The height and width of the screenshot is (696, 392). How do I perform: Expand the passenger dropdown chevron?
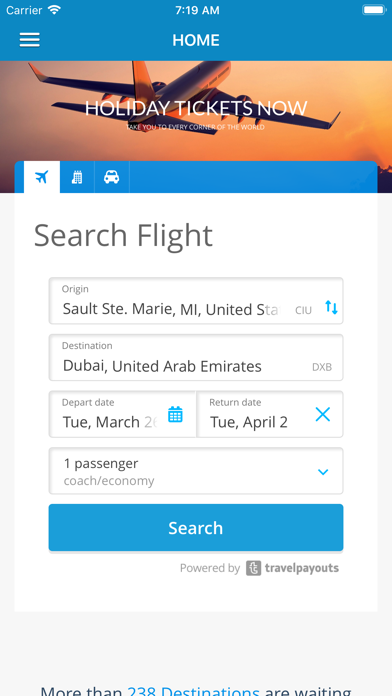(323, 472)
